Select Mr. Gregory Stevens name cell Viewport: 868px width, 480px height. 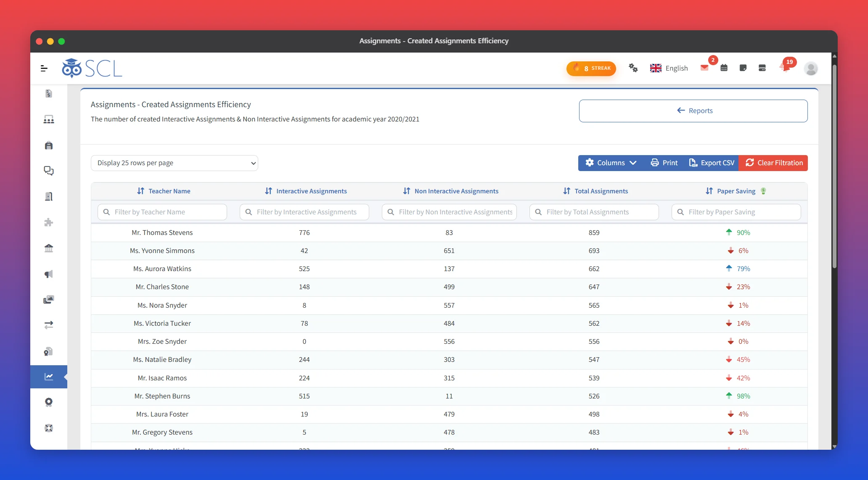pyautogui.click(x=162, y=433)
